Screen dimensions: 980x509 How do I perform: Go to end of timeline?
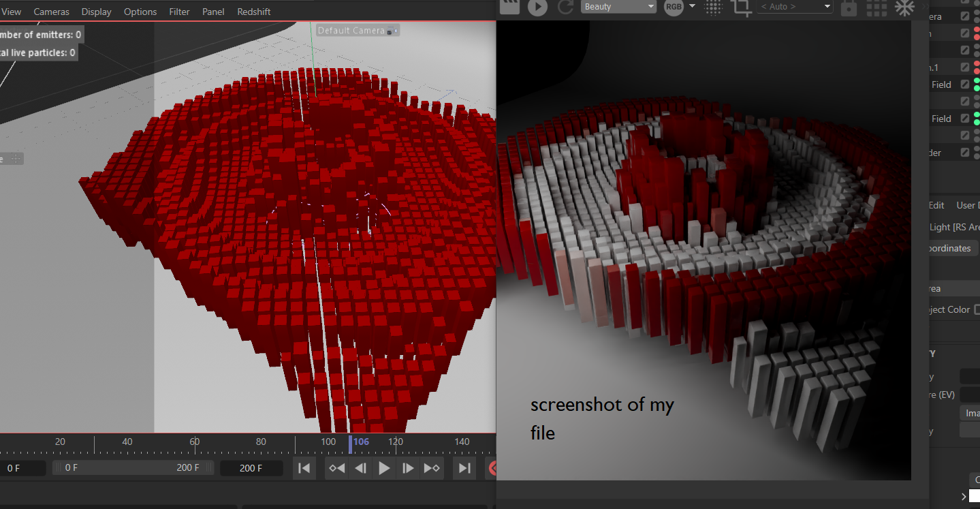pyautogui.click(x=464, y=468)
